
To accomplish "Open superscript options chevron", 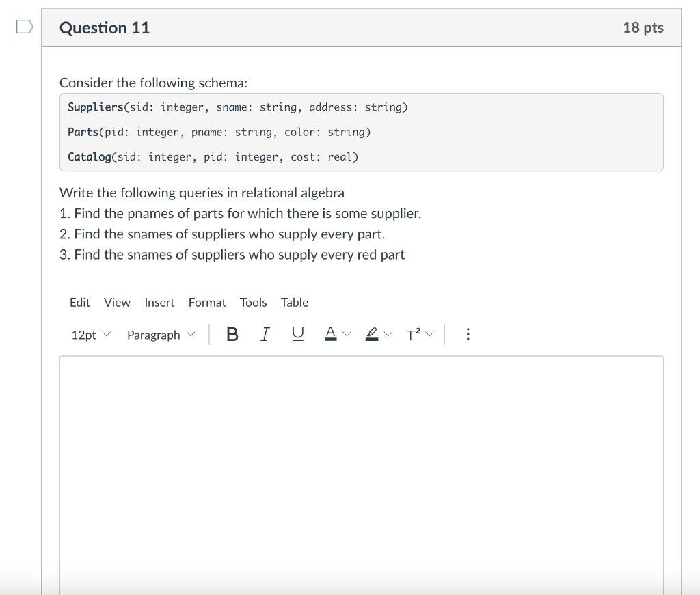I will [429, 334].
